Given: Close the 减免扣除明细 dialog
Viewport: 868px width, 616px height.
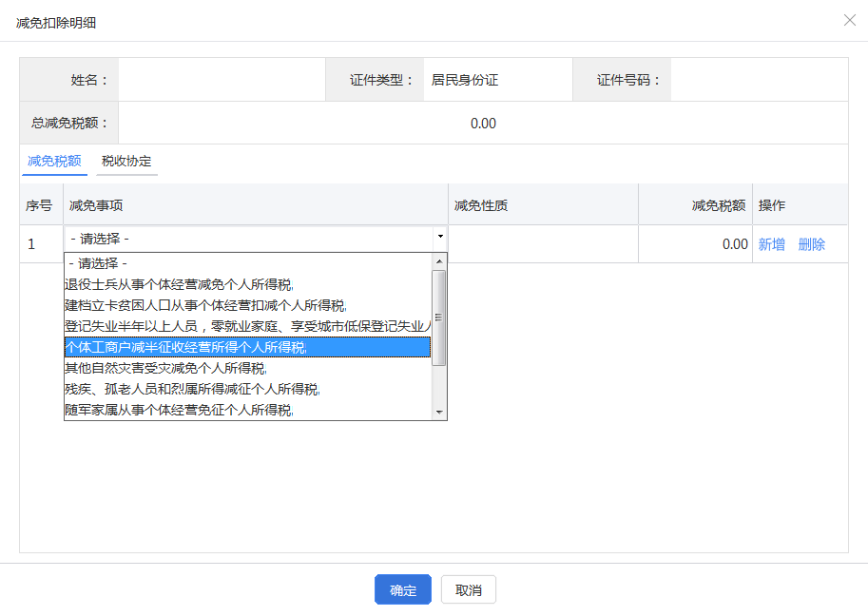Looking at the screenshot, I should (850, 21).
